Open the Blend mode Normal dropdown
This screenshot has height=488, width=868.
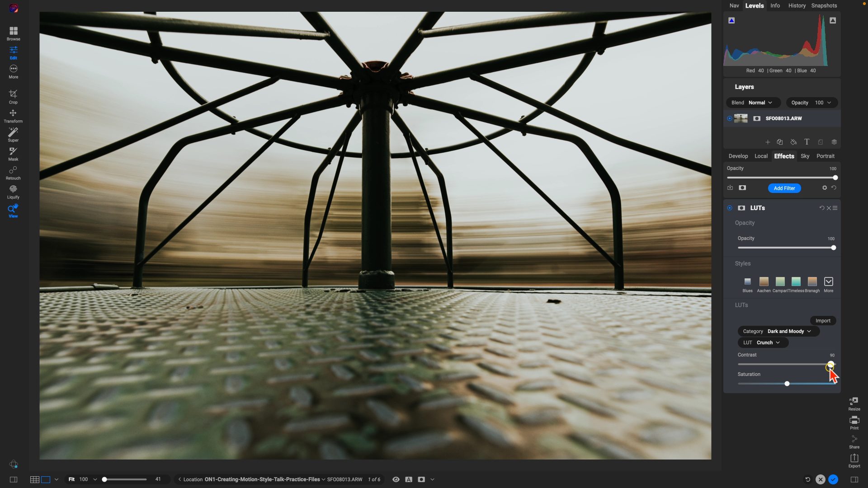pyautogui.click(x=753, y=103)
